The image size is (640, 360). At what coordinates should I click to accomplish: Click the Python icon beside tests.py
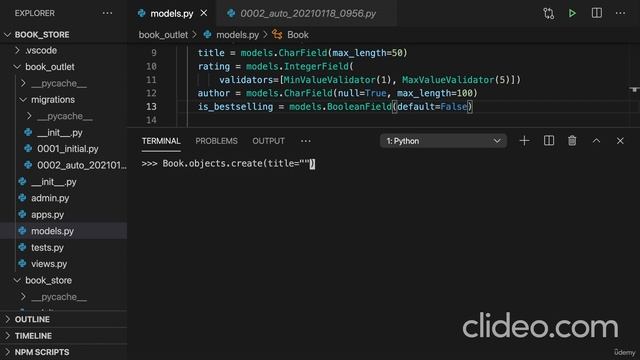[x=22, y=247]
